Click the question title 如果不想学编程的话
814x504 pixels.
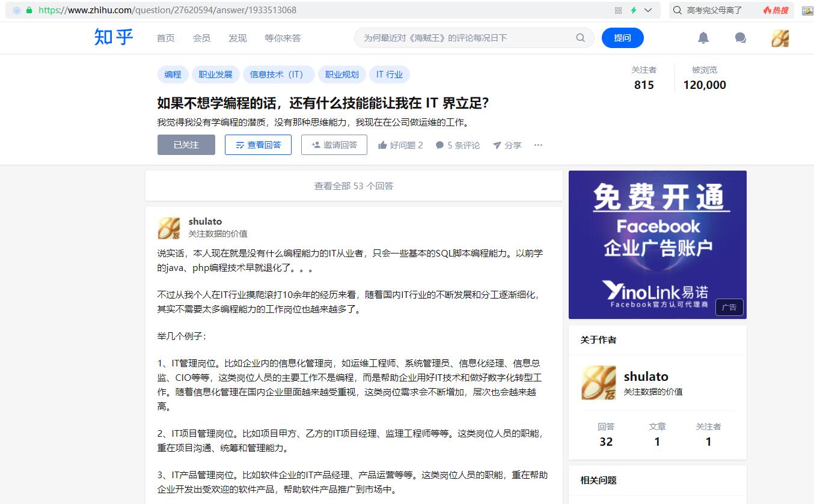pyautogui.click(x=323, y=103)
